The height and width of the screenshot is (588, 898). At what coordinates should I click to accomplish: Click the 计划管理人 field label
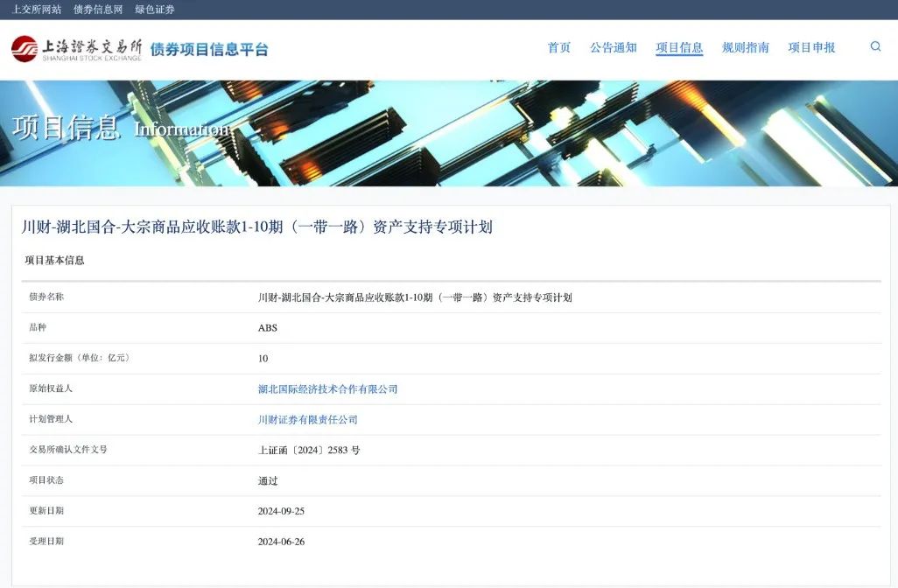coord(51,419)
